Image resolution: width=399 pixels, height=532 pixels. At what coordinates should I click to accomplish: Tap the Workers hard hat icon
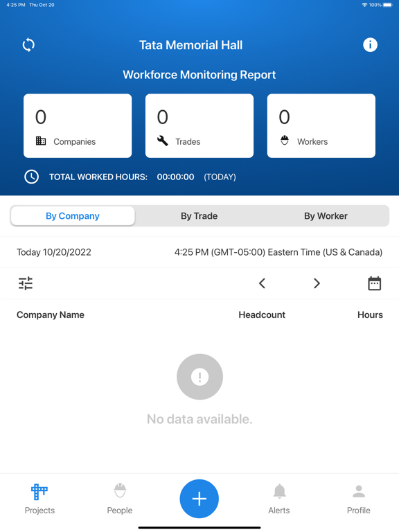pyautogui.click(x=285, y=140)
